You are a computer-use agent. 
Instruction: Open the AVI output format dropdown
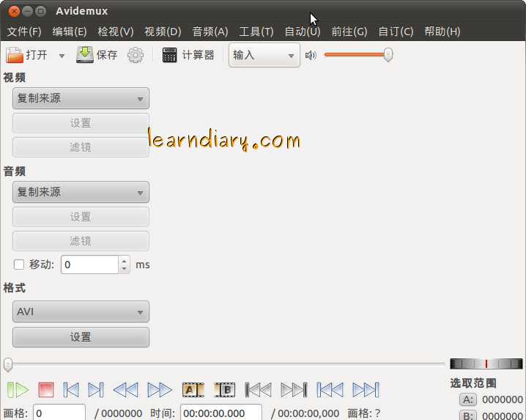pos(81,312)
